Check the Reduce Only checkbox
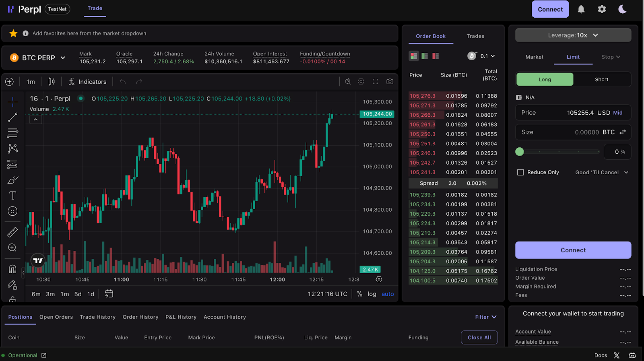 point(520,172)
